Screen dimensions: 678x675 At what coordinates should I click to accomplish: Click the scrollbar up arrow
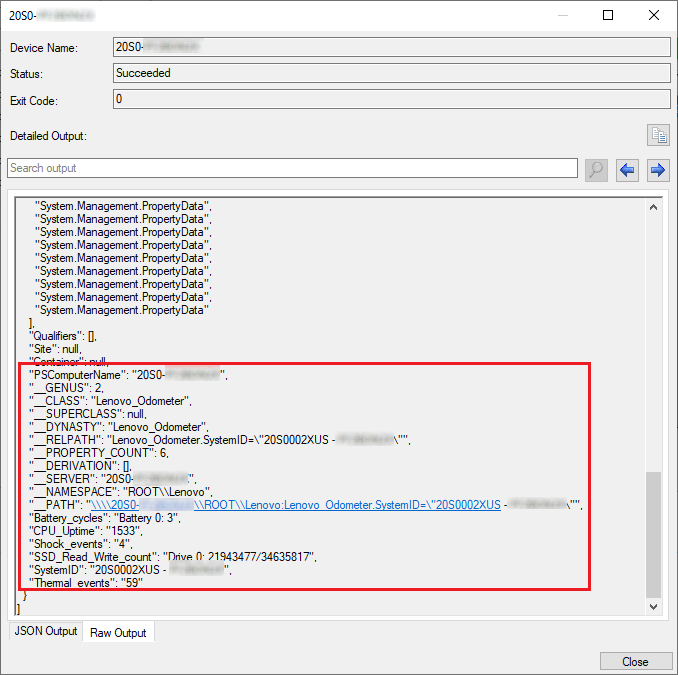pyautogui.click(x=653, y=207)
